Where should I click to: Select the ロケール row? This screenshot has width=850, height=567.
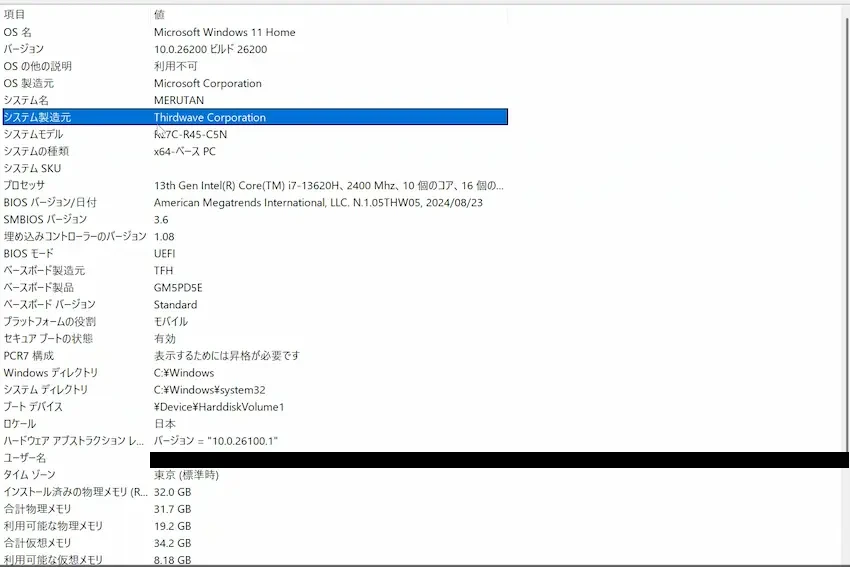(x=255, y=423)
